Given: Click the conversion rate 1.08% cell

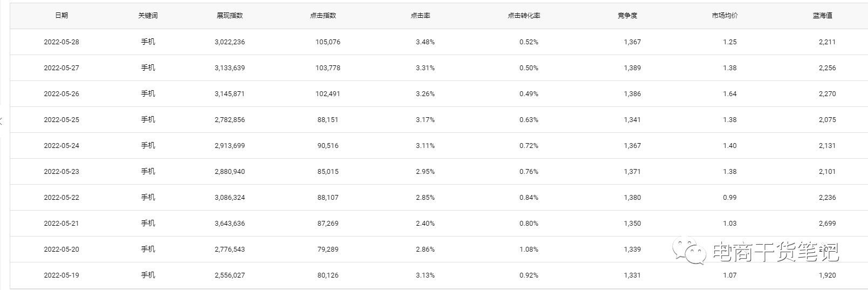Looking at the screenshot, I should [529, 249].
